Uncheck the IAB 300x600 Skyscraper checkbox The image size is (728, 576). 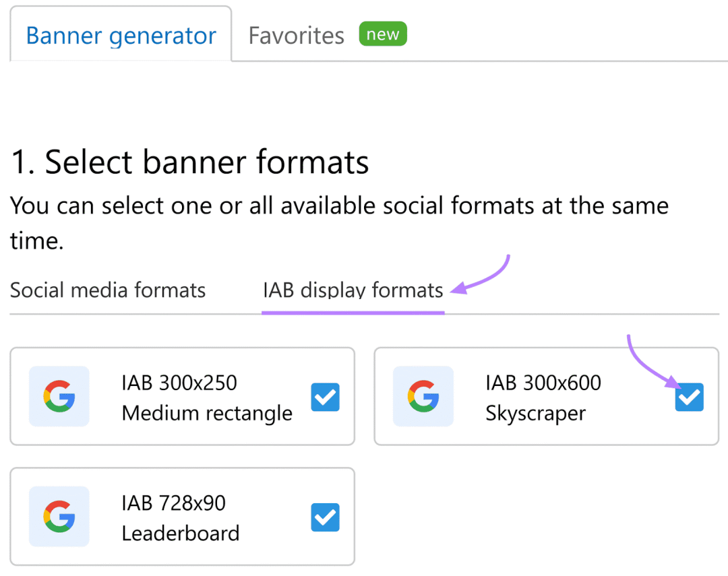coord(689,397)
